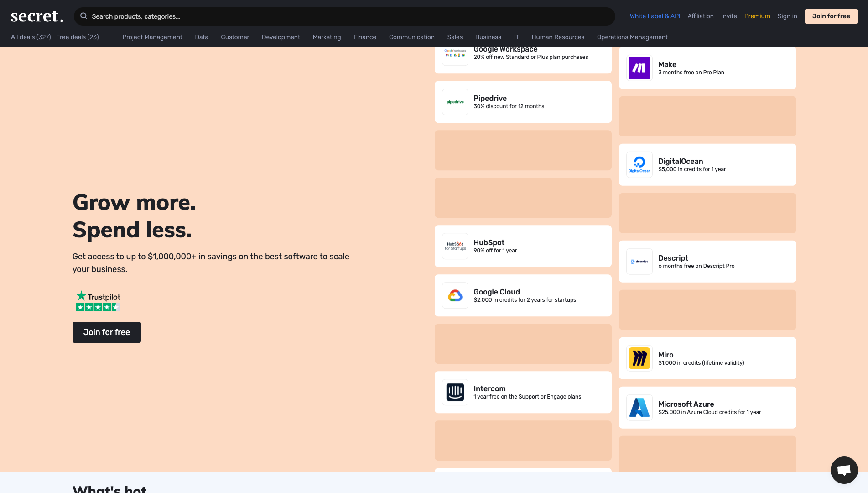Click '6 months free on Descript Pro' text
Image resolution: width=868 pixels, height=493 pixels.
click(x=696, y=266)
